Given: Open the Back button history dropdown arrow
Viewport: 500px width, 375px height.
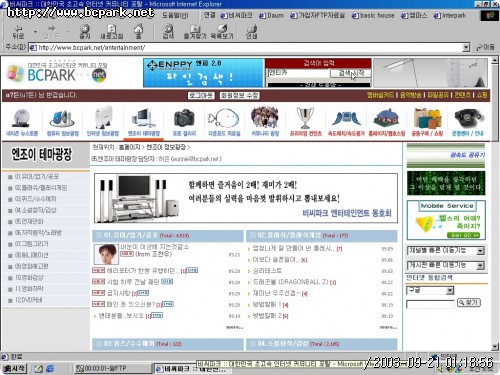Looking at the screenshot, I should [35, 32].
